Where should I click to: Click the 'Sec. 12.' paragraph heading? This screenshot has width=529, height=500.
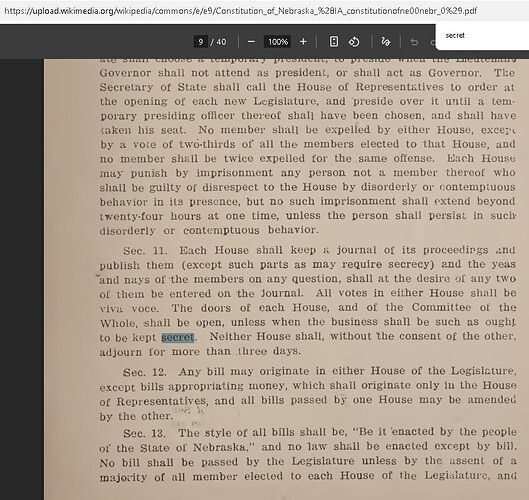coord(145,372)
